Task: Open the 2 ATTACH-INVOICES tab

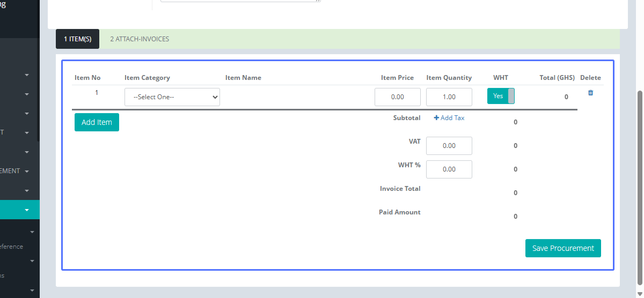Action: coord(140,39)
